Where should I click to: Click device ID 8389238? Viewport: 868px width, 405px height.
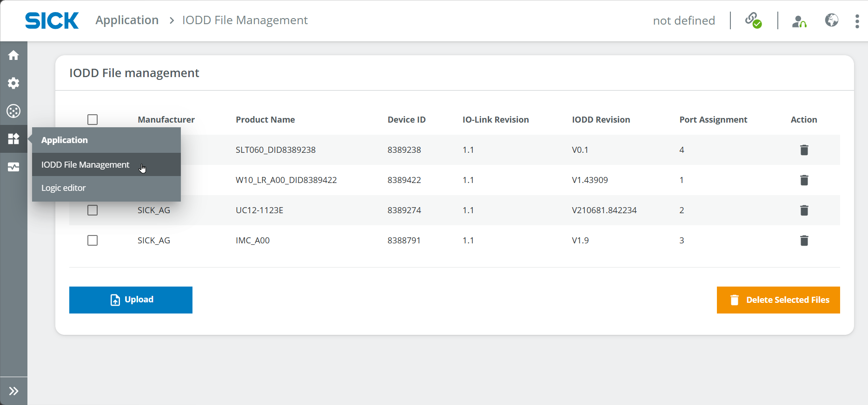[x=404, y=150]
